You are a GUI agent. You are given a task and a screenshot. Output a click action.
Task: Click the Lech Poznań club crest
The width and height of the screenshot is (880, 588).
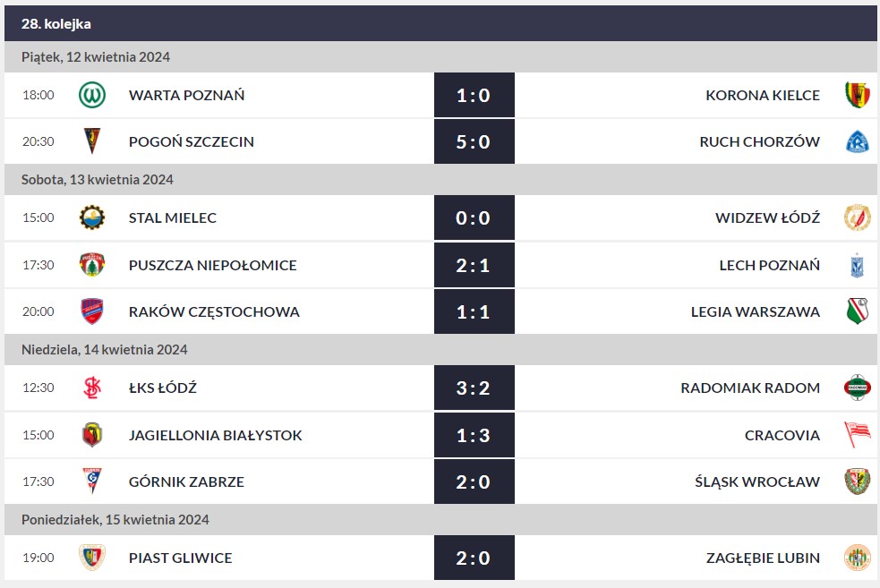pyautogui.click(x=857, y=265)
